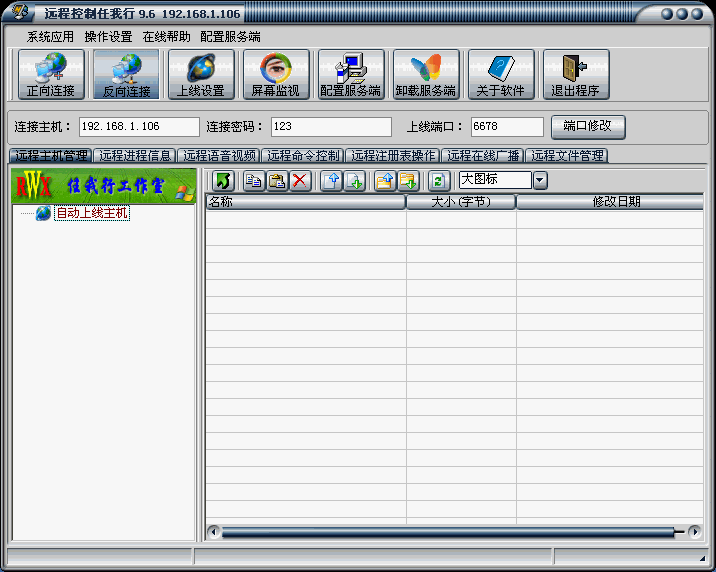Click the red X delete icon

tap(299, 180)
